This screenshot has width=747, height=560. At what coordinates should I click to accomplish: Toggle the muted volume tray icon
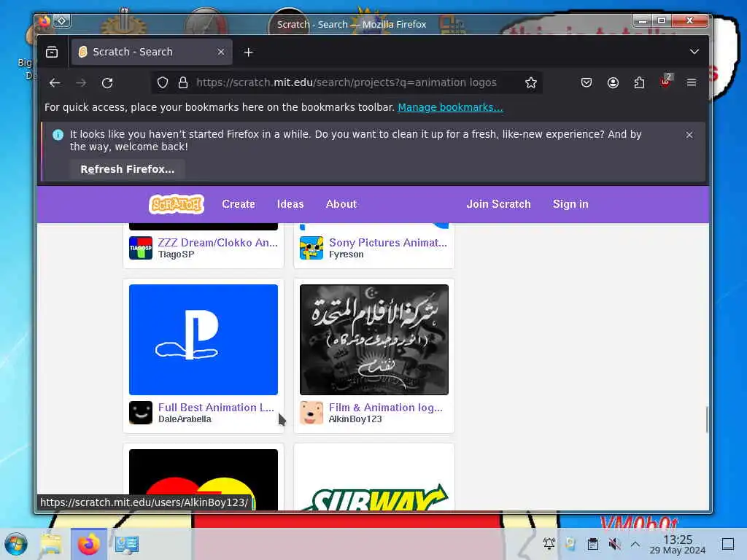tap(614, 544)
